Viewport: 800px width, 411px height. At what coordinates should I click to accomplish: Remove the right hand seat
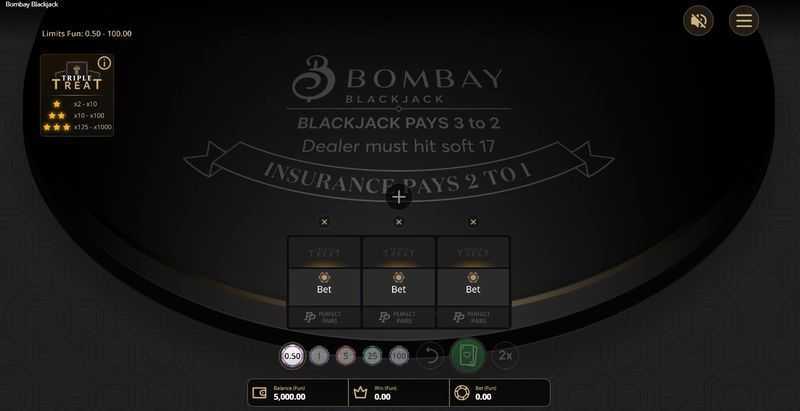[473, 222]
